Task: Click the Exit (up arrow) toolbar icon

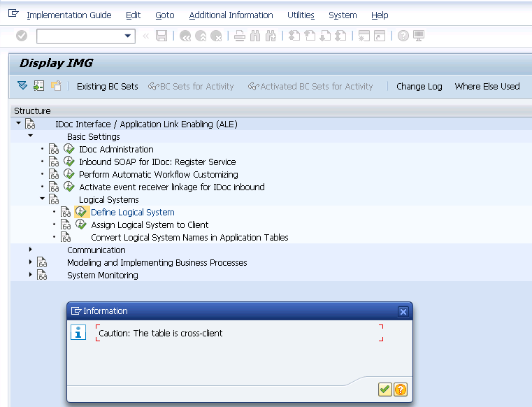Action: click(x=201, y=36)
